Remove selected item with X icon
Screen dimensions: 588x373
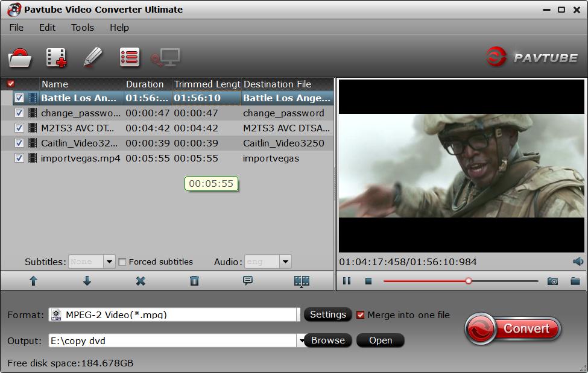[x=141, y=281]
